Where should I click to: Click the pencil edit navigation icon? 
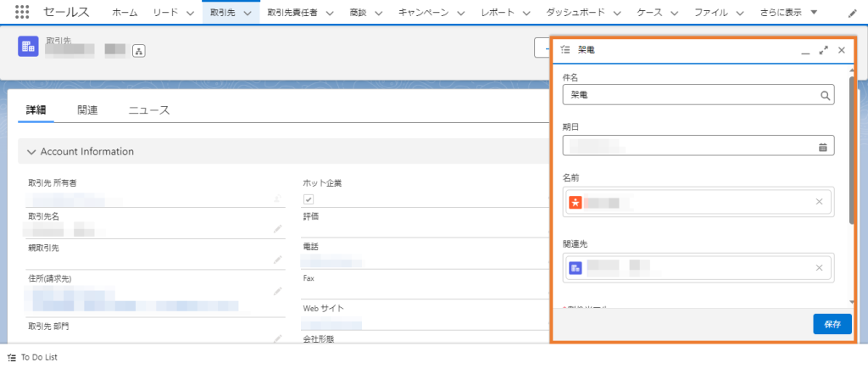tap(853, 14)
